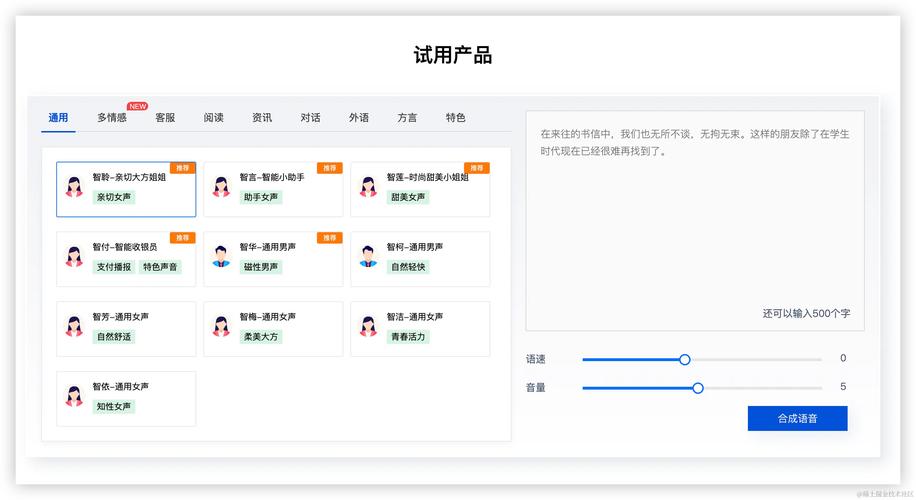The image size is (916, 500).
Task: Click the 甜美女声 tag
Action: click(408, 197)
